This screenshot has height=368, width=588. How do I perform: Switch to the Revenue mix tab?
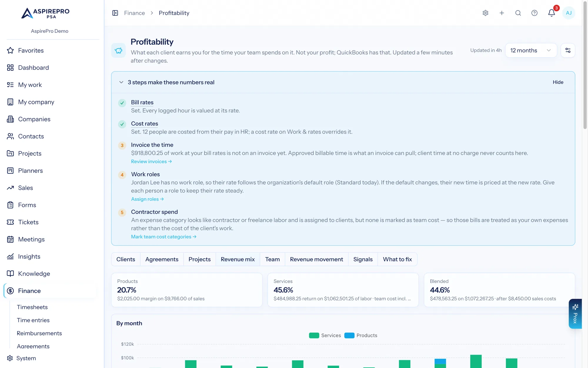(238, 259)
